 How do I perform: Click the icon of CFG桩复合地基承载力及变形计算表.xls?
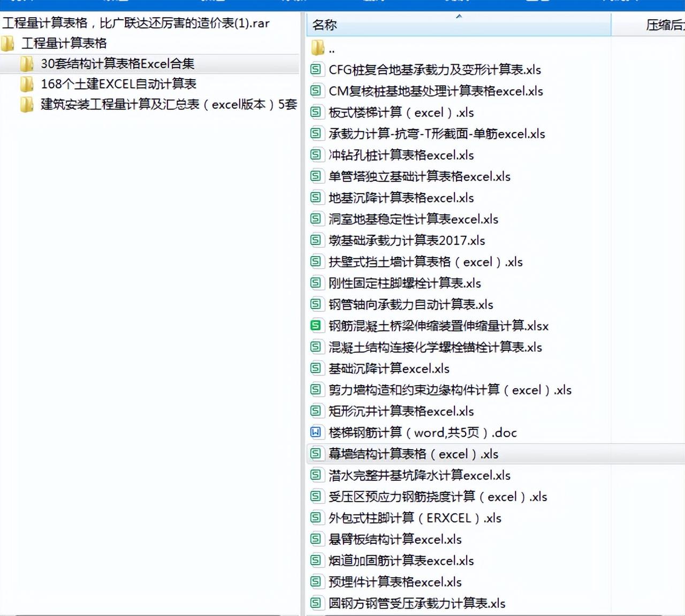click(316, 70)
